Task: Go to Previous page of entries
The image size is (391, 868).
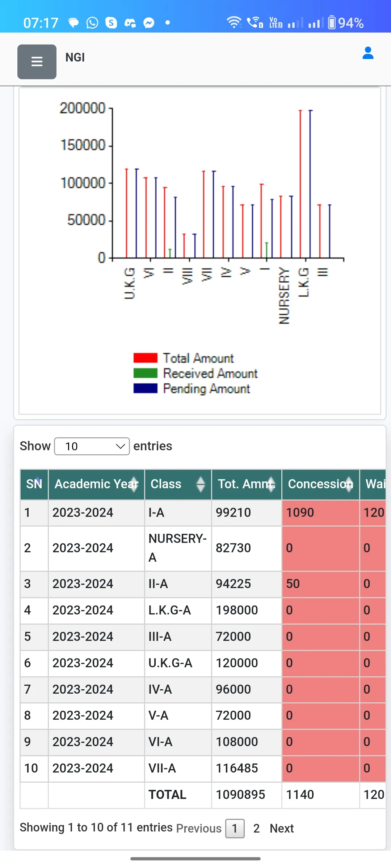Action: [199, 828]
